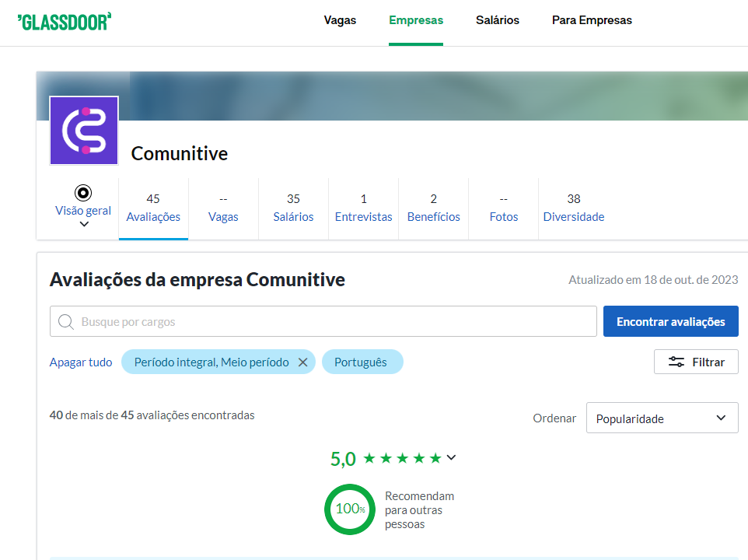Viewport: 748px width, 560px height.
Task: Click the green 5,0 rating value
Action: click(x=343, y=459)
